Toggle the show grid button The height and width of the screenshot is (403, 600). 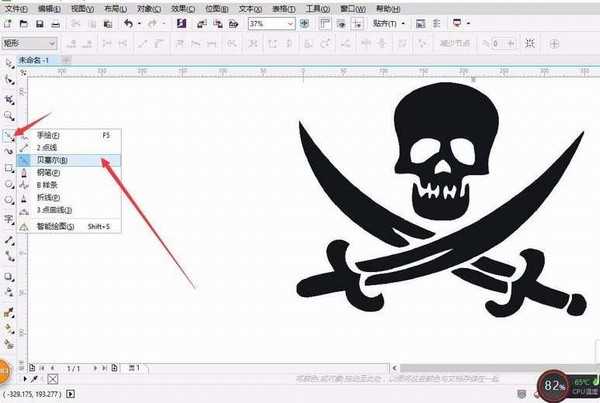coord(341,24)
